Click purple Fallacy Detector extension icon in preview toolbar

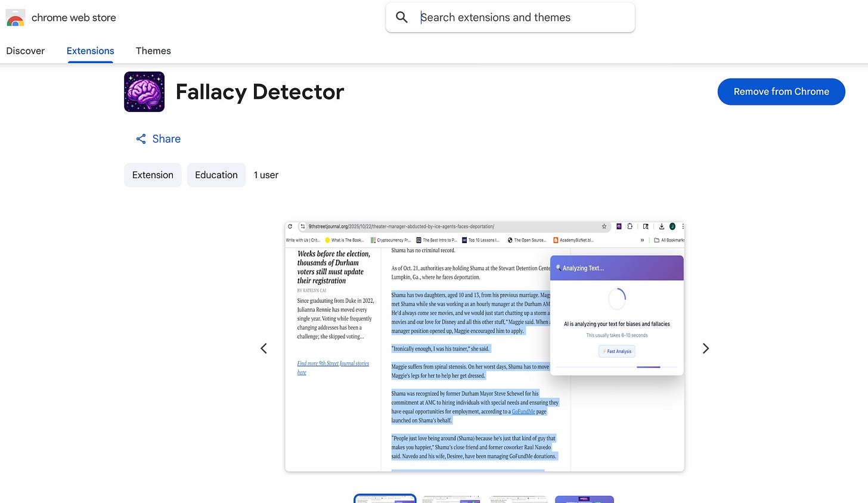[619, 226]
